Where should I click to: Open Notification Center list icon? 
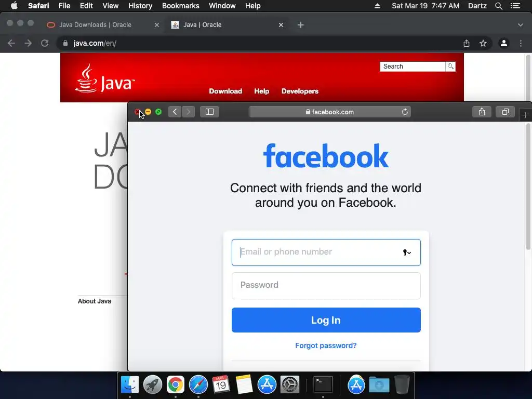pos(515,6)
